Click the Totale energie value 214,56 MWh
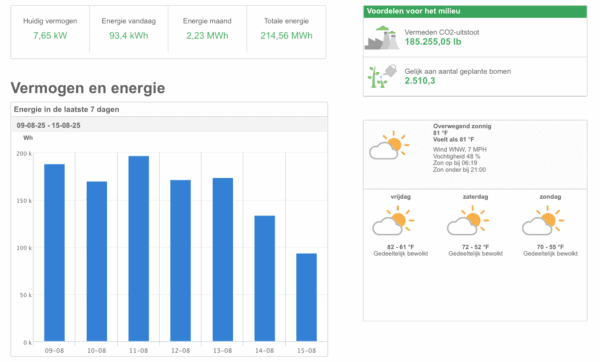600x362 pixels. pyautogui.click(x=286, y=36)
